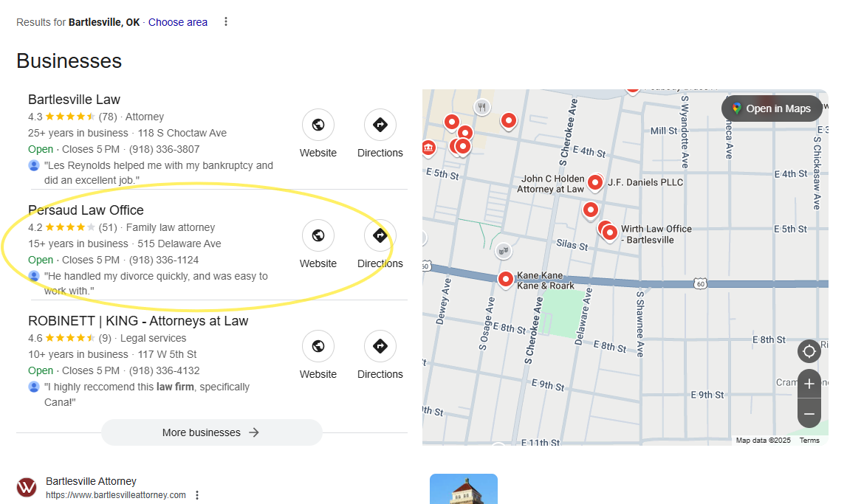This screenshot has width=847, height=504.
Task: Click Bartlesville Law phone number (918) 336-3807
Action: coord(164,149)
